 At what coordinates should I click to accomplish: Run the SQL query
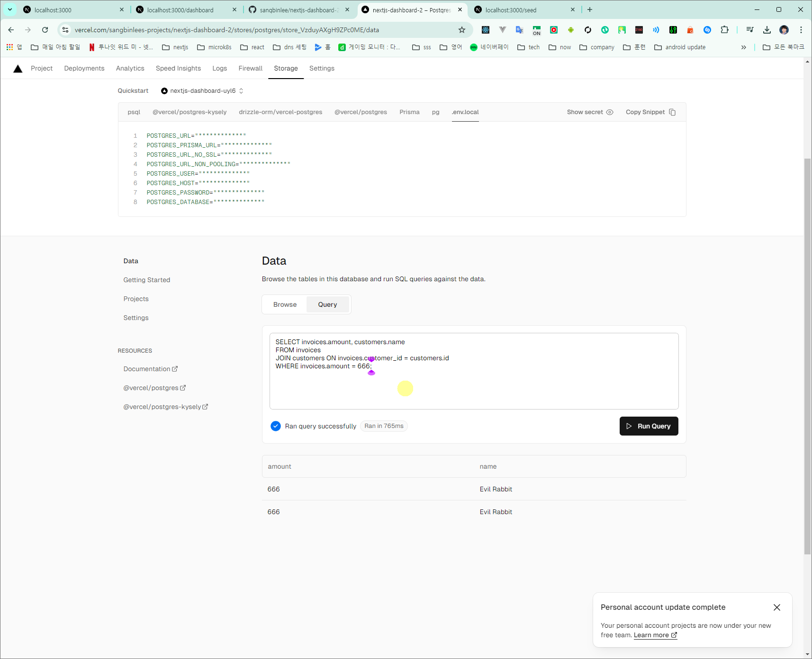[x=649, y=426]
